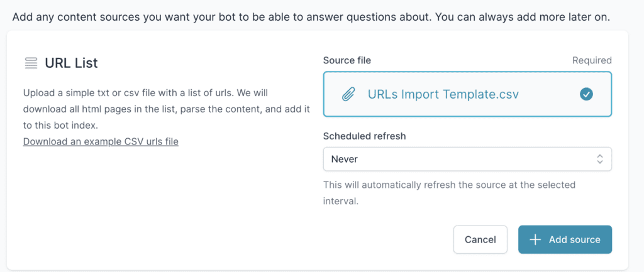
Task: Click the URL List stacked-lines icon
Action: (x=31, y=63)
